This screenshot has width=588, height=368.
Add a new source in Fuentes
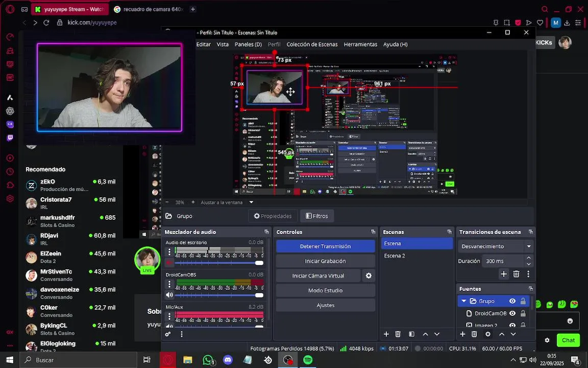pos(463,334)
